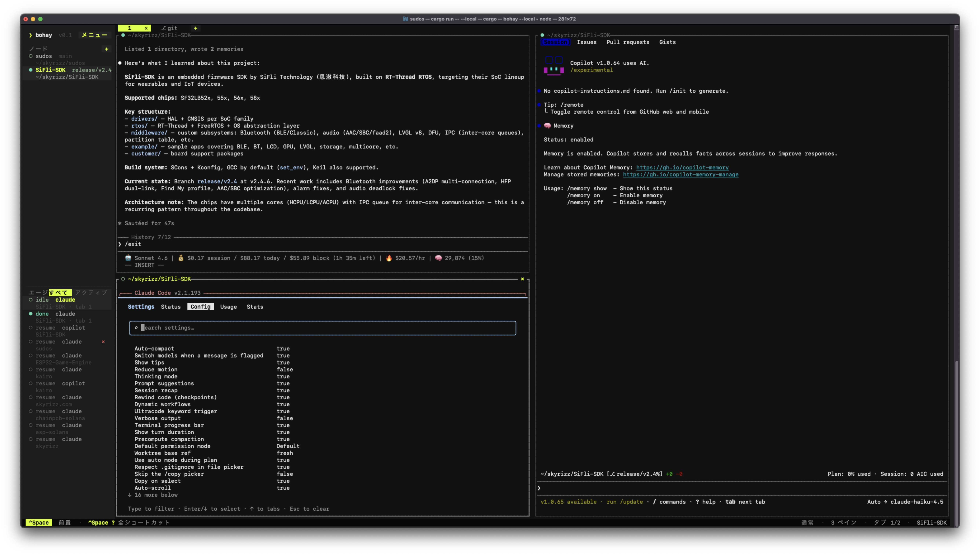Open the copilot-memory-manage link
980x555 pixels.
pyautogui.click(x=681, y=174)
